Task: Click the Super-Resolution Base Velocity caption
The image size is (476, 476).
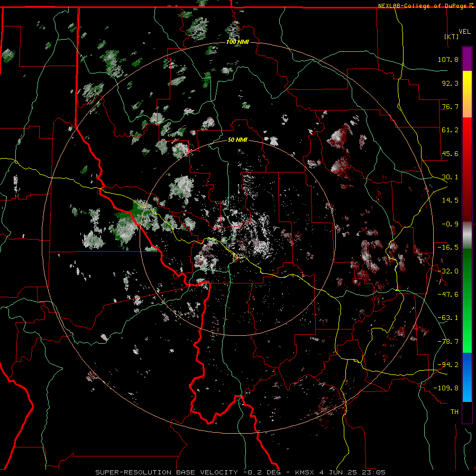Action: (240, 472)
